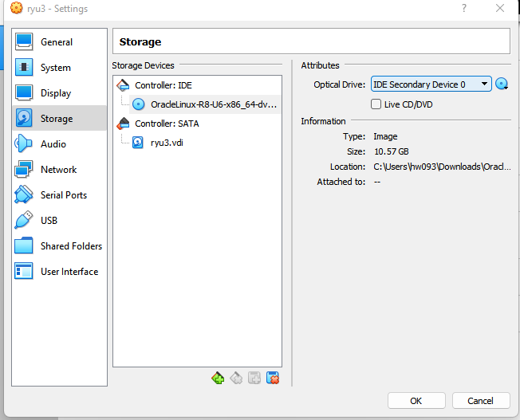Select the Storage disk icon in sidebar
Image resolution: width=520 pixels, height=420 pixels.
[x=24, y=118]
